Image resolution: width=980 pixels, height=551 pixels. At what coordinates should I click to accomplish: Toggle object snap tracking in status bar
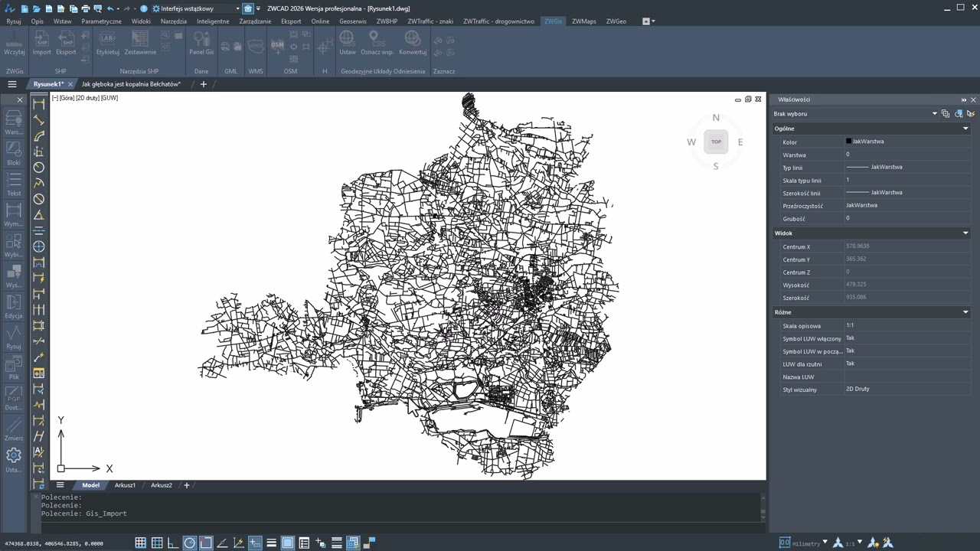[x=222, y=543]
